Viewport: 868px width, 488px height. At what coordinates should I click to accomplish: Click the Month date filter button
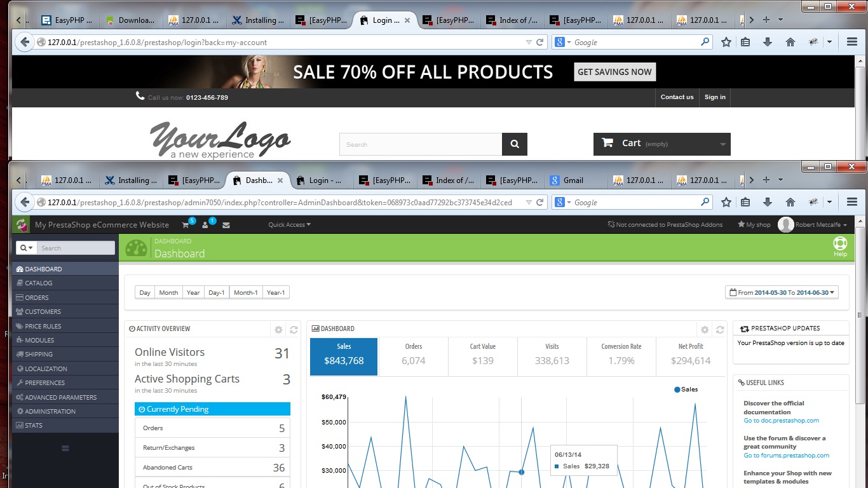(x=168, y=292)
